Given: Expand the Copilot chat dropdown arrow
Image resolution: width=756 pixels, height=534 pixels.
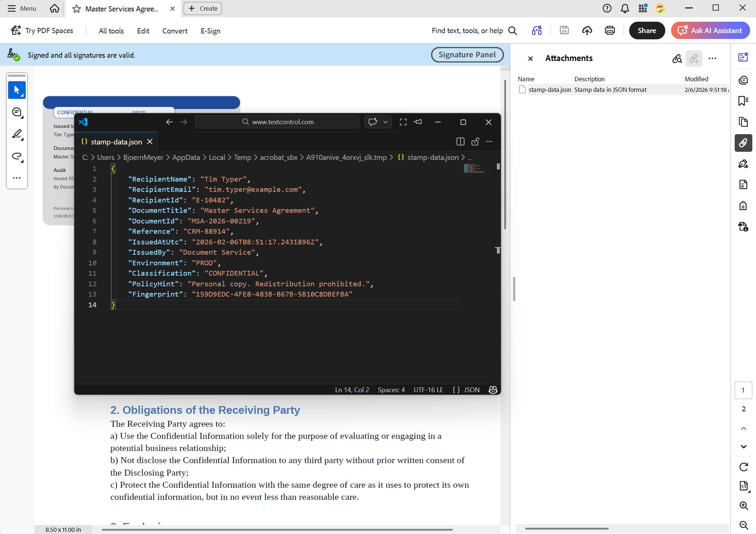Looking at the screenshot, I should pos(386,122).
